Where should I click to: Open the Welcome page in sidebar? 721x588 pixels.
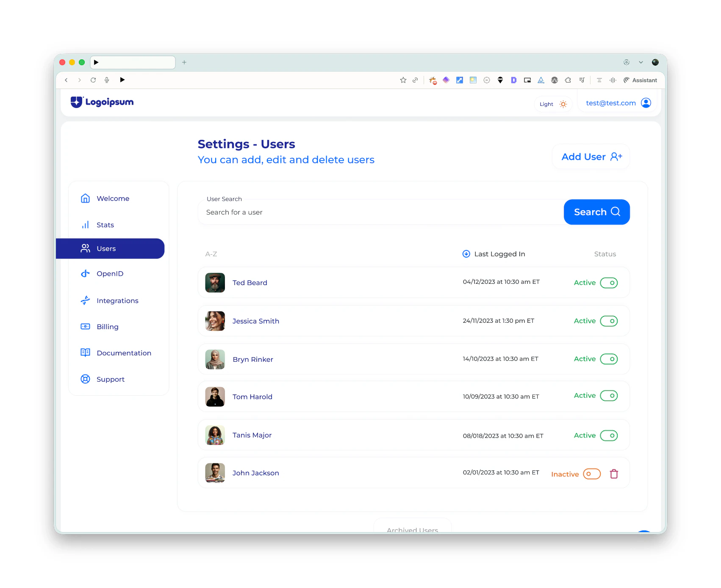pyautogui.click(x=105, y=198)
